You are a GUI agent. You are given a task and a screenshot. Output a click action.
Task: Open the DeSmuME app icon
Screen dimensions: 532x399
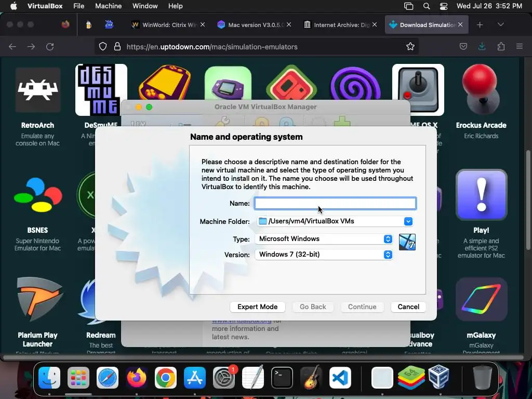coord(101,90)
